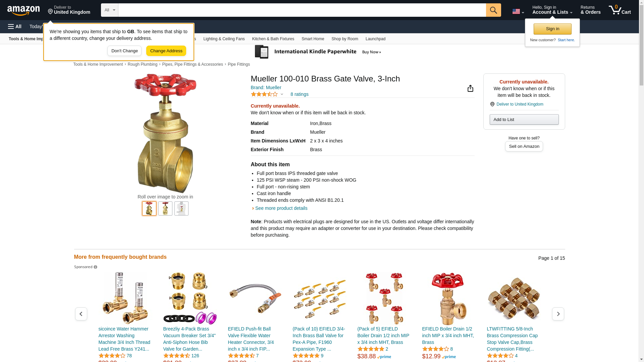Click the Amazon logo
The width and height of the screenshot is (644, 362).
tap(23, 10)
